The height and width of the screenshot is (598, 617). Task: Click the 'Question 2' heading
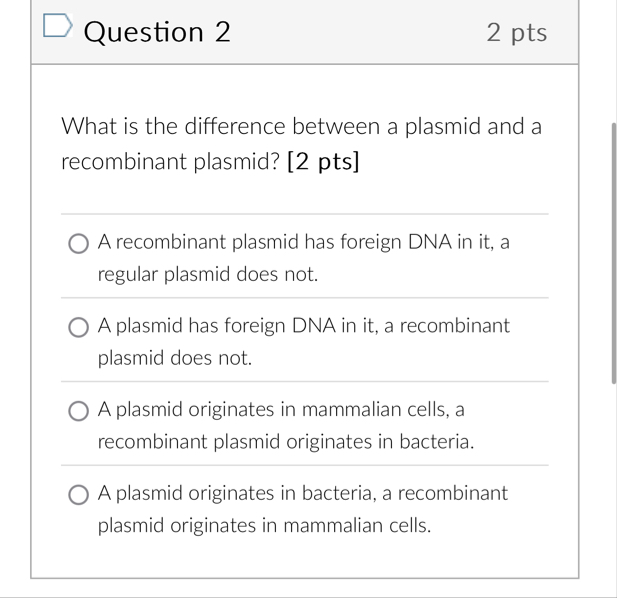(x=157, y=32)
